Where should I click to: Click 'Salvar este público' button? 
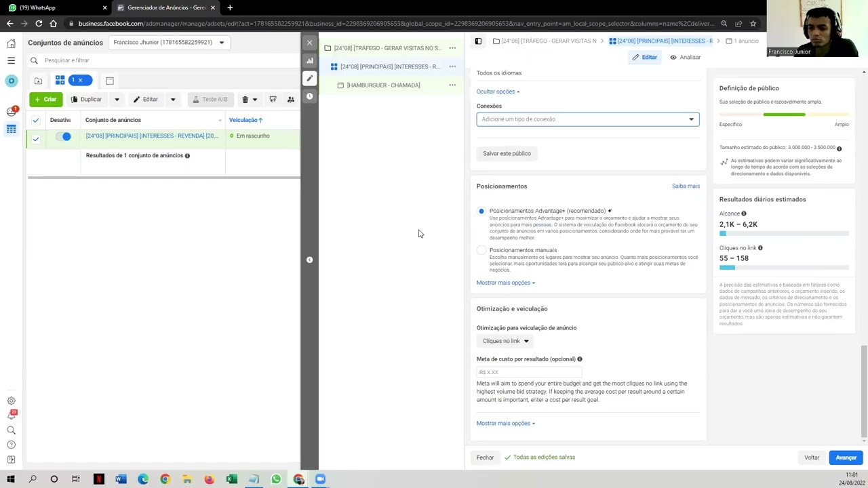507,153
